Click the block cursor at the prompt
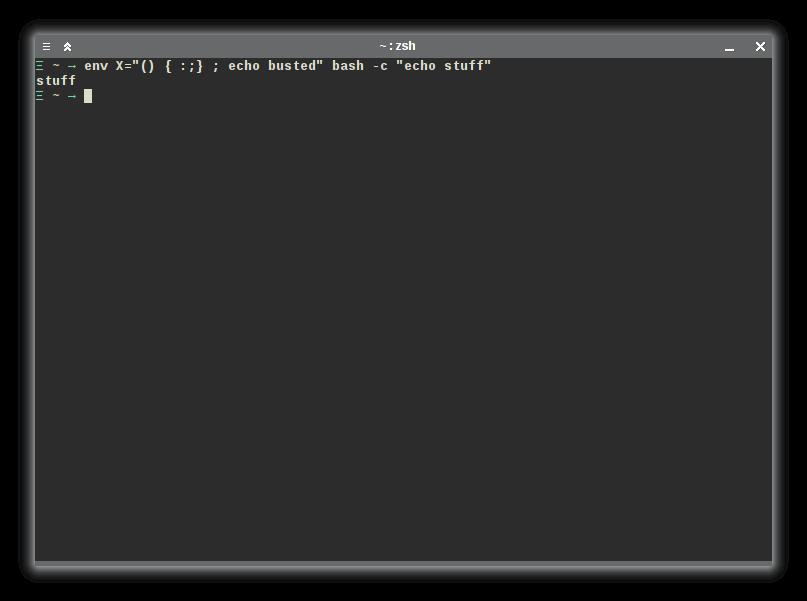 click(x=88, y=96)
